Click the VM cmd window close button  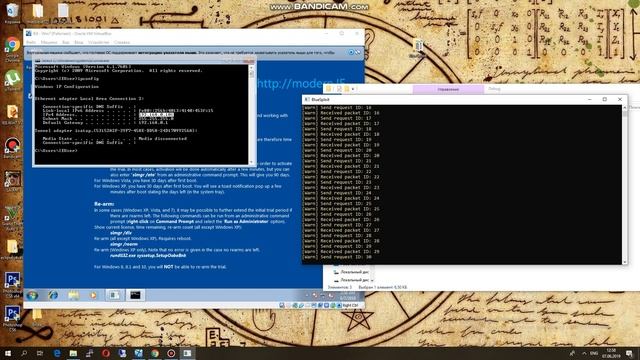click(249, 61)
